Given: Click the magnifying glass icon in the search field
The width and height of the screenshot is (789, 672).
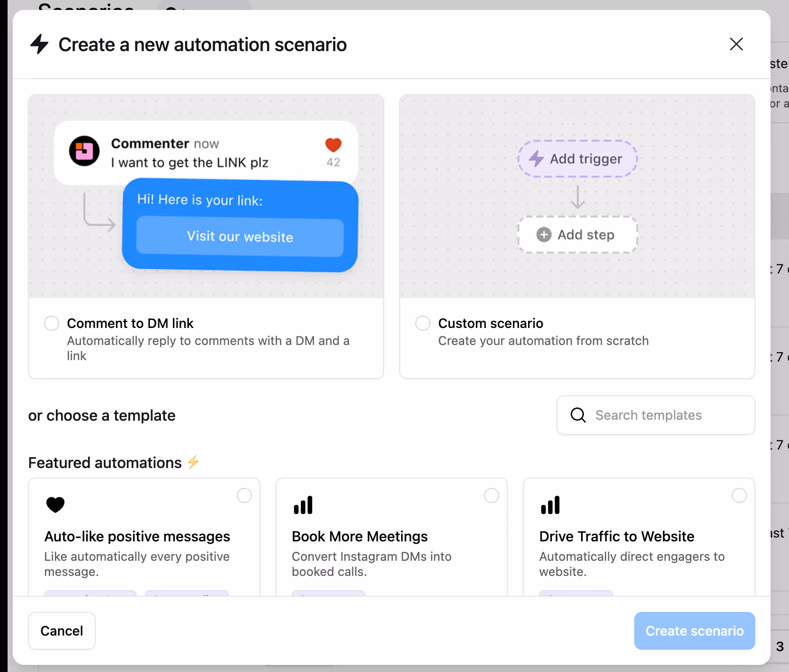Looking at the screenshot, I should coord(578,415).
